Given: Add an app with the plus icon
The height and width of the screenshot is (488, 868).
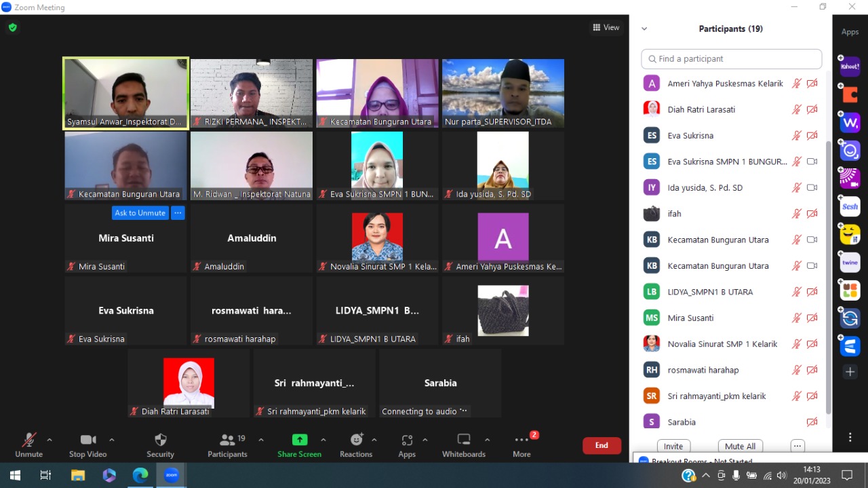Looking at the screenshot, I should point(850,372).
